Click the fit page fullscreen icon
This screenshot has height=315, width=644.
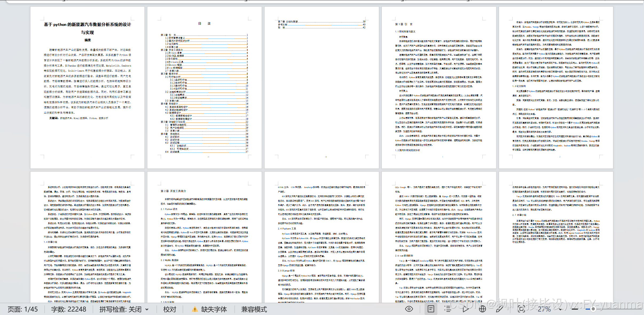(521, 309)
